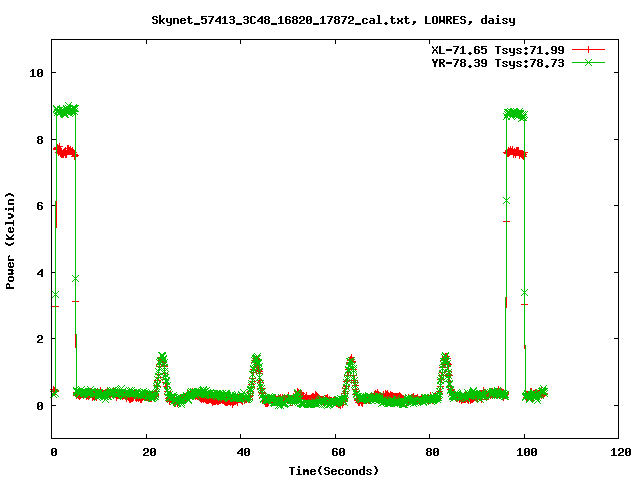Viewport: 640px width, 480px height.
Task: Click x-axis tick label 40
Action: pos(243,452)
